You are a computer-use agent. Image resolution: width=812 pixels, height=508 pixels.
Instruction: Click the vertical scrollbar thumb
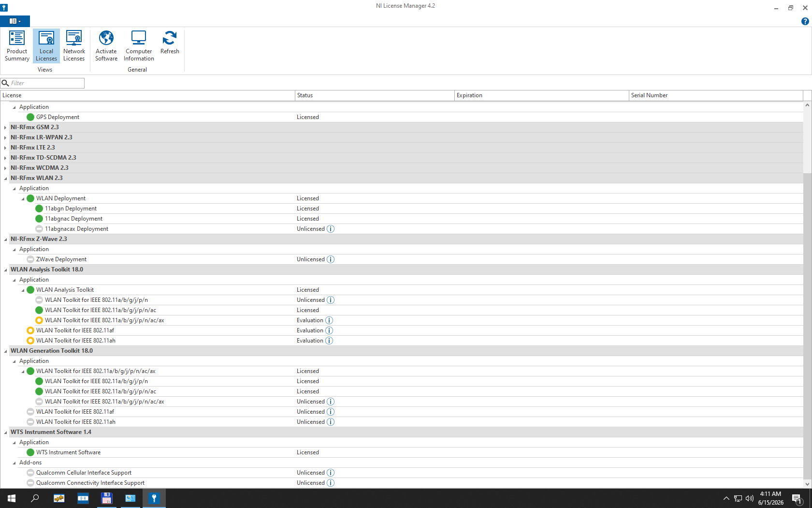807,326
